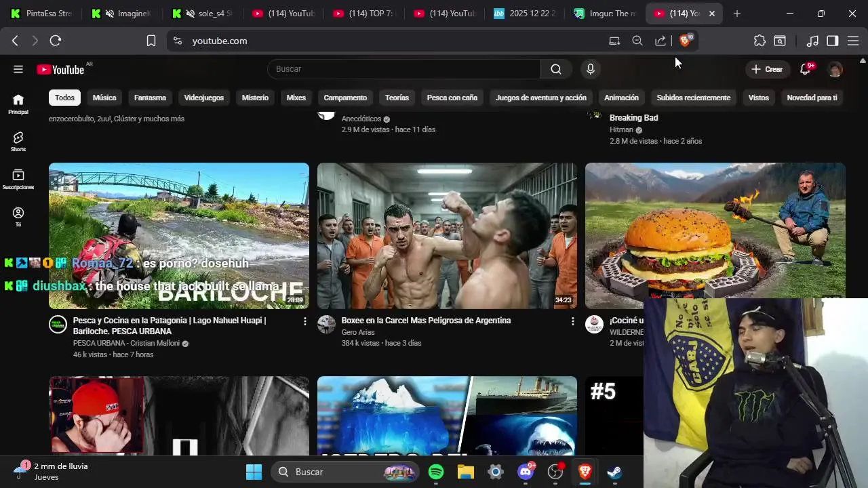Screen dimensions: 868x488
Task: Click the magnifier search button on YouTube
Action: click(x=556, y=69)
